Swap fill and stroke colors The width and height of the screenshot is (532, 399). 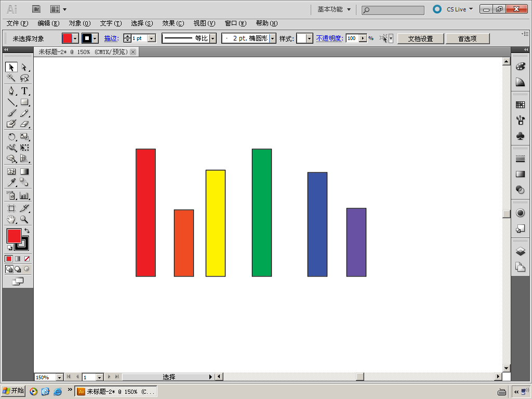pyautogui.click(x=27, y=231)
